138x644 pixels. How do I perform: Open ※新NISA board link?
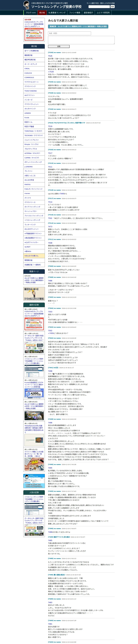click(34, 251)
